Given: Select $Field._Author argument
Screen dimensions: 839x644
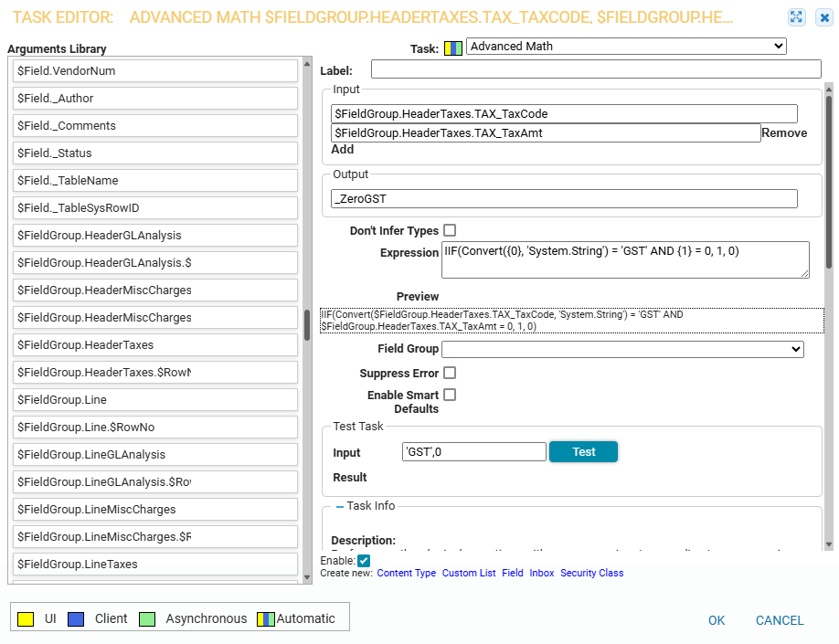Looking at the screenshot, I should [155, 98].
